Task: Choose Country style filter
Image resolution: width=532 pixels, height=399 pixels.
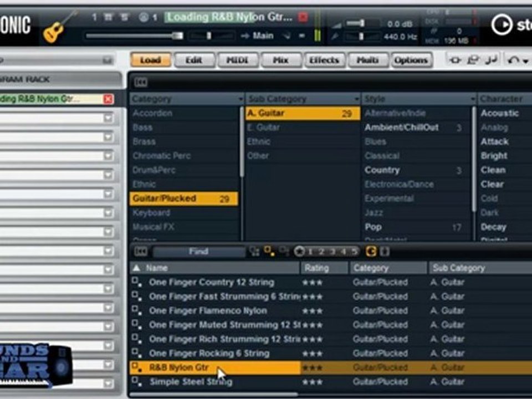Action: pyautogui.click(x=417, y=170)
